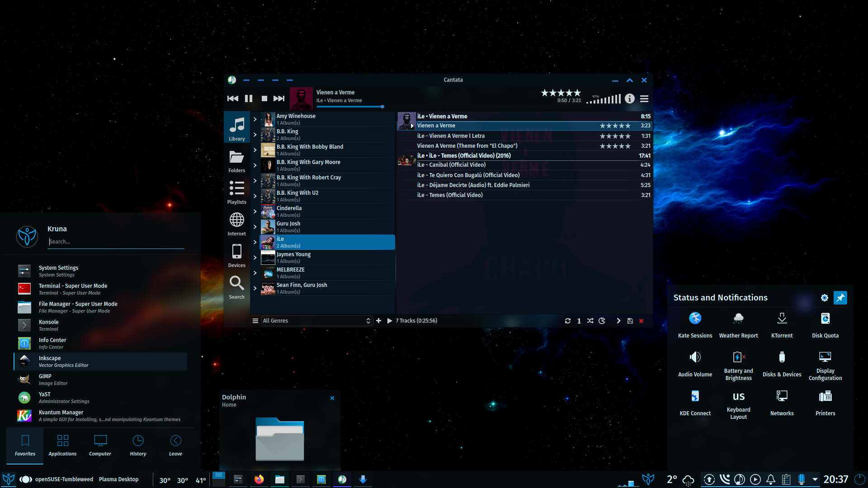Toggle single track mode in play queue
868x488 pixels.
[579, 321]
